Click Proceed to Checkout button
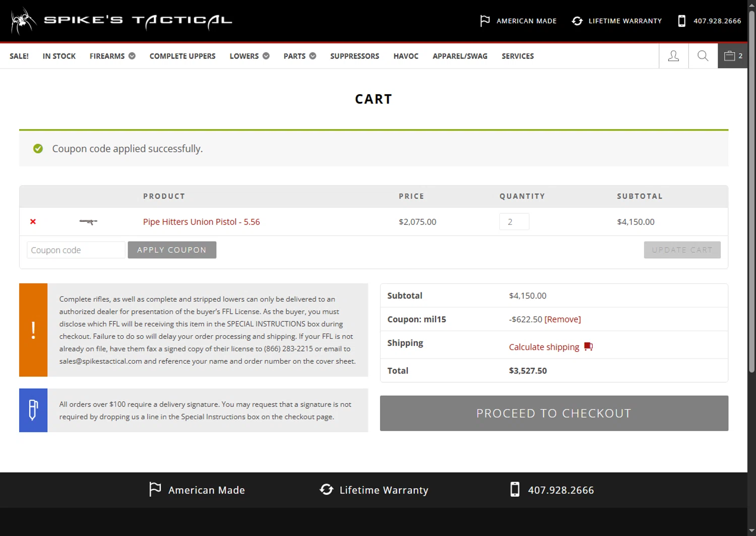 [x=554, y=413]
